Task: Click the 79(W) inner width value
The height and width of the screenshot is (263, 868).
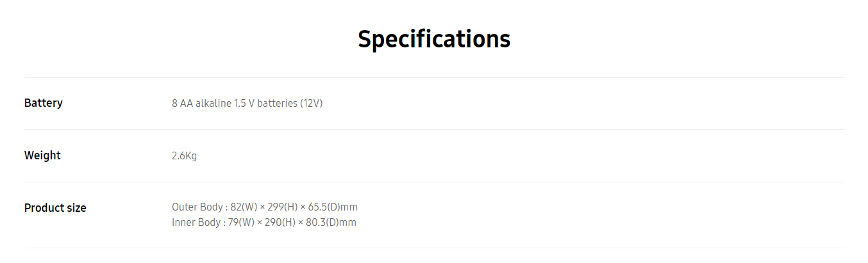Action: pyautogui.click(x=242, y=223)
